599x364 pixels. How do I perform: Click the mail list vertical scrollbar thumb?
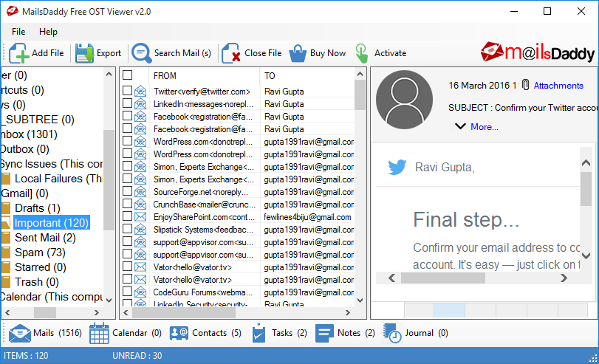360,95
